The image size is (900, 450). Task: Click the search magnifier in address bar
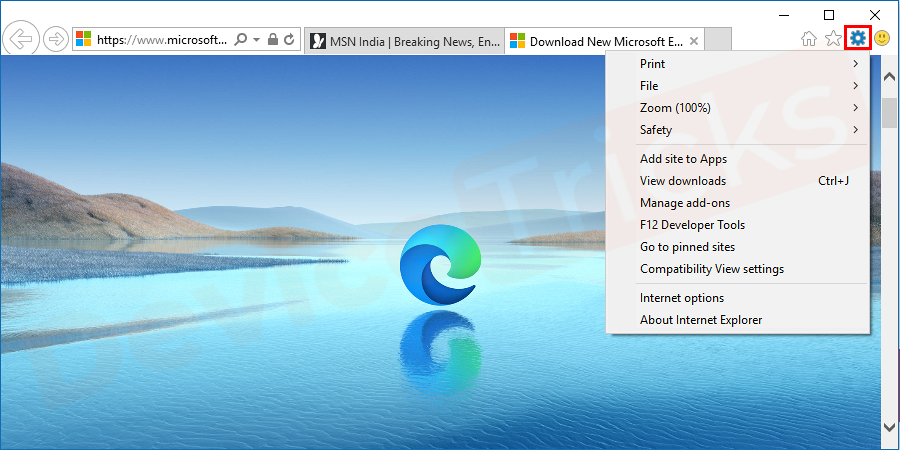242,39
